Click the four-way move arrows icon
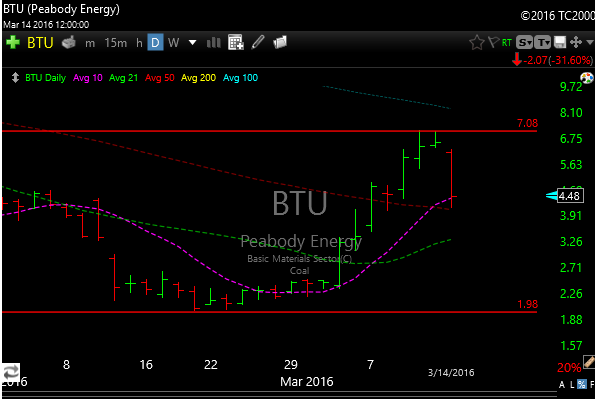 576,42
